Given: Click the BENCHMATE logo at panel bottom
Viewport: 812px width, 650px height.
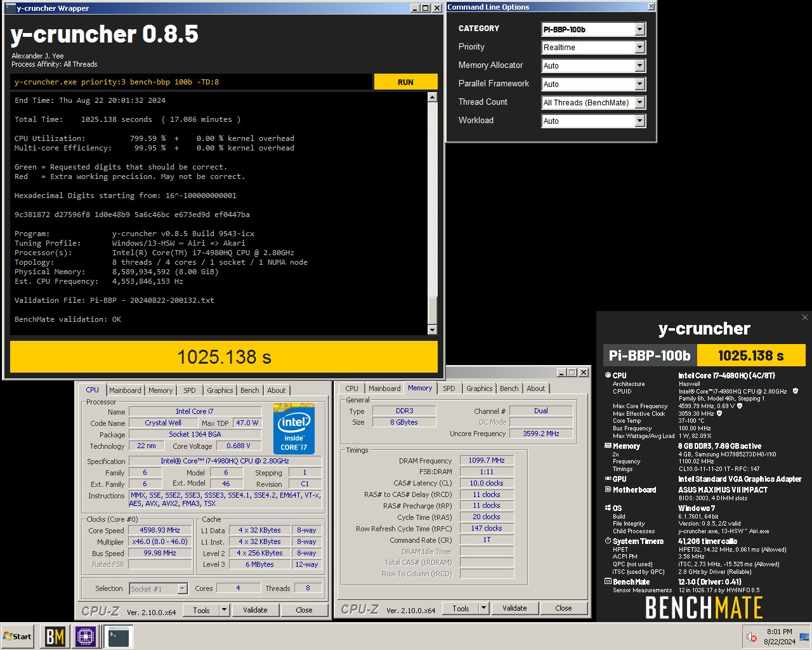Looking at the screenshot, I should (x=704, y=608).
